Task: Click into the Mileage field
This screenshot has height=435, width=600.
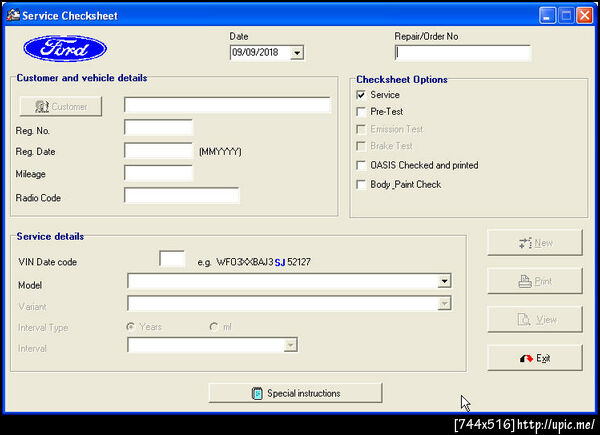Action: [x=158, y=173]
